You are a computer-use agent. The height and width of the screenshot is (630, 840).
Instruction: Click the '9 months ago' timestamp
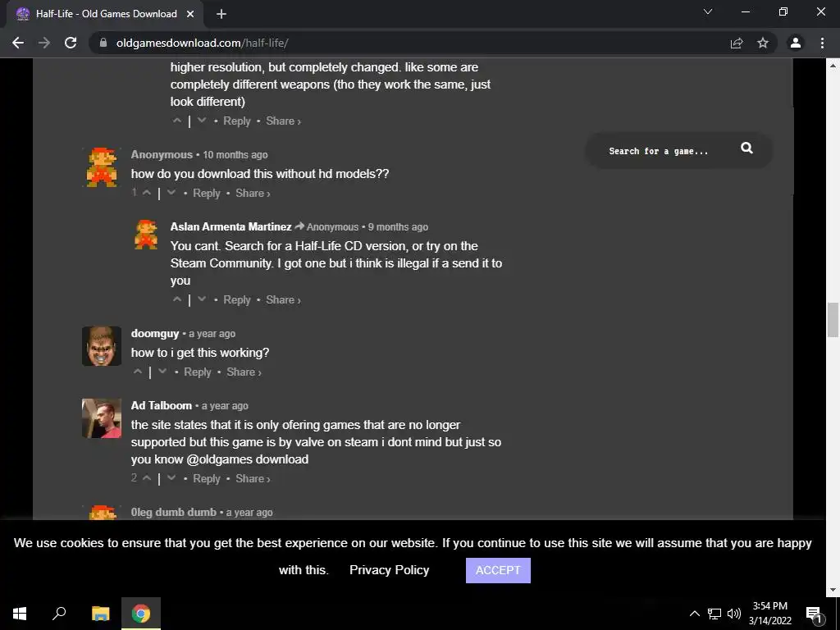[398, 227]
